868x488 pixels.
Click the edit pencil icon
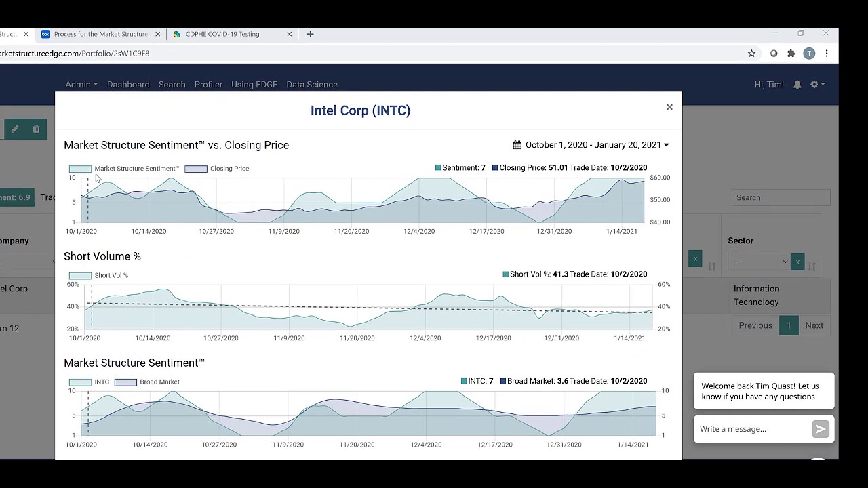click(15, 129)
